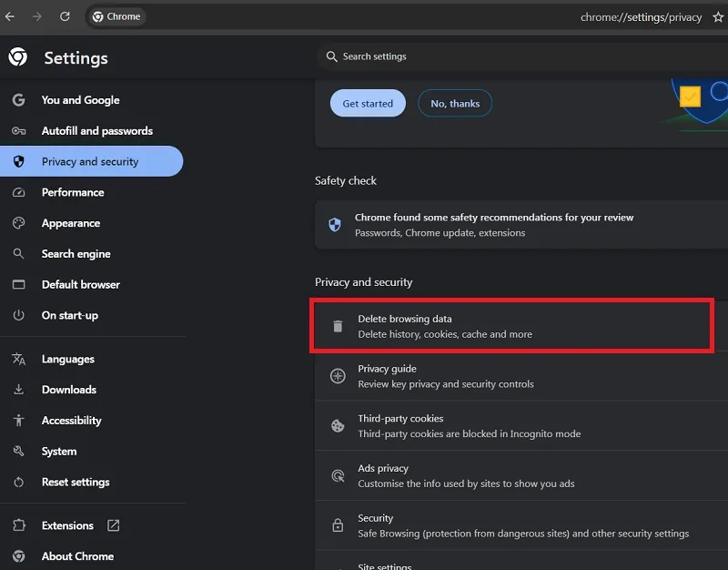Screen dimensions: 728x570
Task: Open Ads privacy settings row
Action: pos(521,475)
